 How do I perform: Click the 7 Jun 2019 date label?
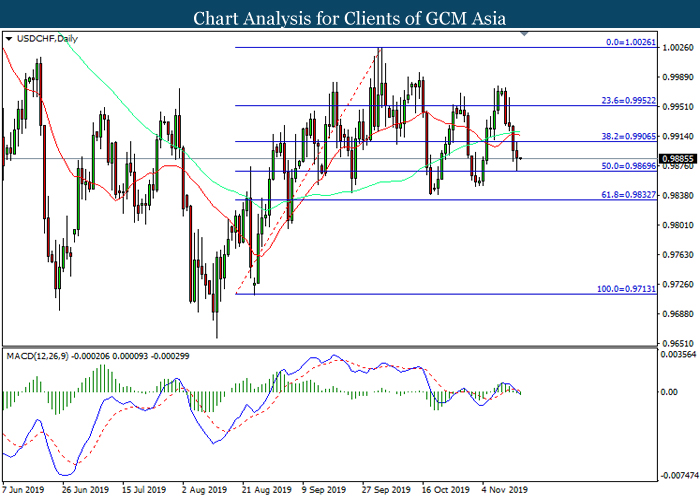(x=23, y=491)
